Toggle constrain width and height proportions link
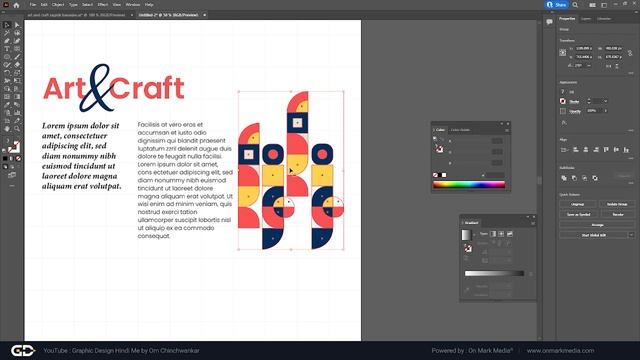 coord(630,53)
